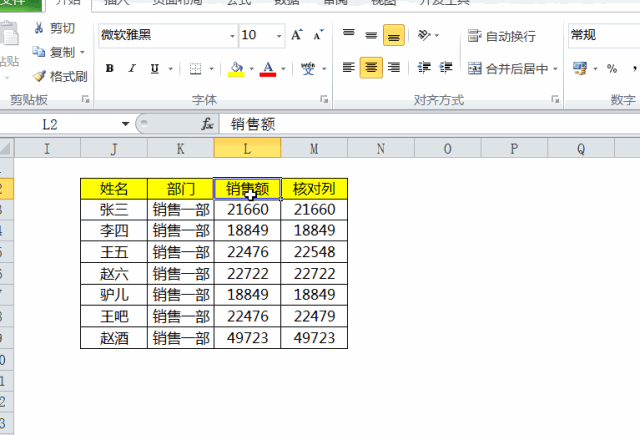The height and width of the screenshot is (435, 640).
Task: Toggle Italic formatting
Action: pyautogui.click(x=132, y=68)
